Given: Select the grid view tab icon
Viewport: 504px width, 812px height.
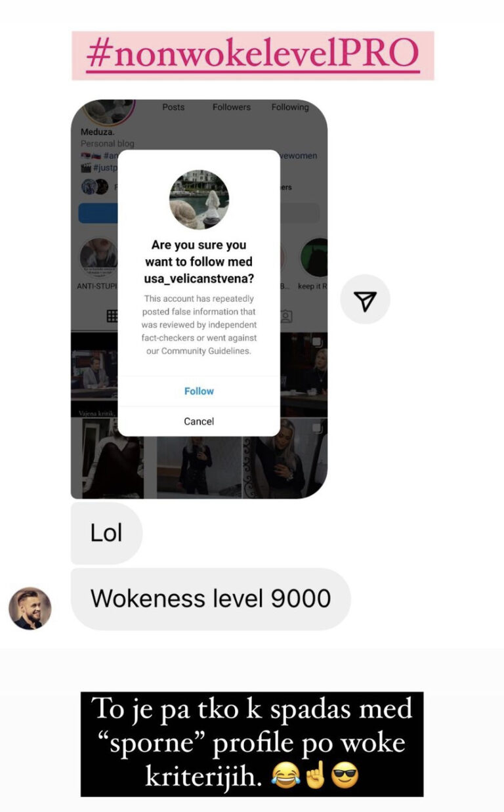Looking at the screenshot, I should pyautogui.click(x=112, y=316).
